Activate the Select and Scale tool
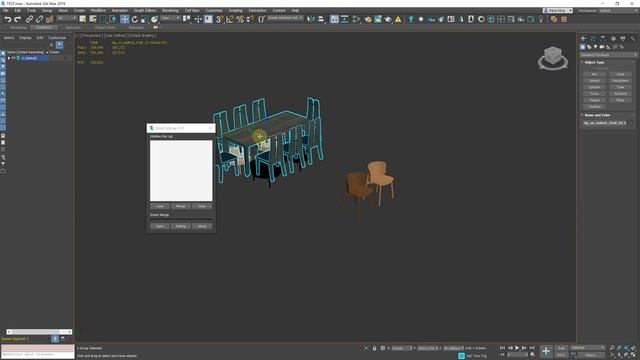This screenshot has height=360, width=640. [144, 19]
